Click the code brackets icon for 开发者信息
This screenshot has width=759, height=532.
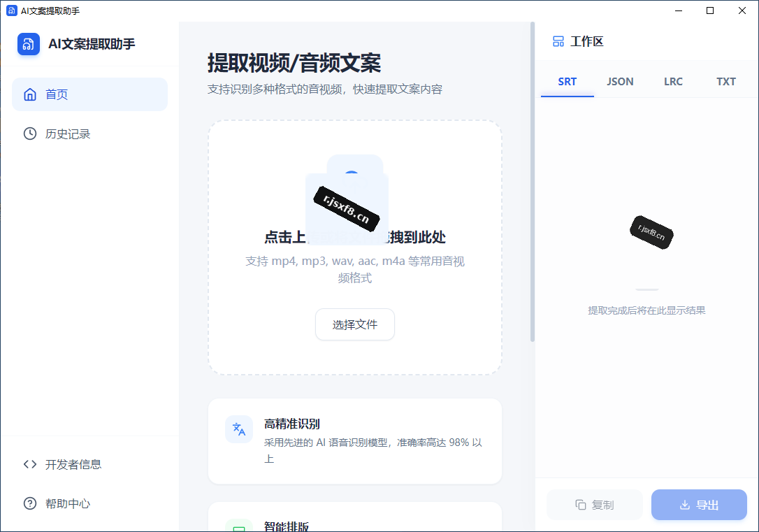(x=30, y=464)
